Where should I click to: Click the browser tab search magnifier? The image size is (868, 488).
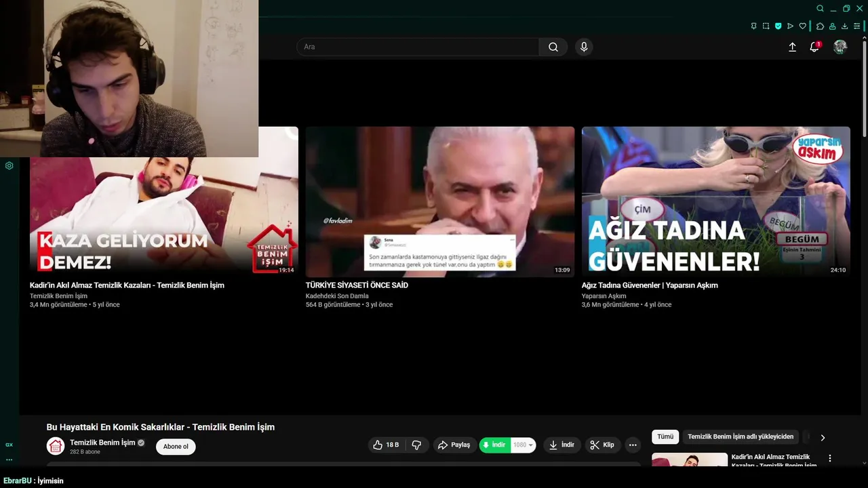coord(820,8)
